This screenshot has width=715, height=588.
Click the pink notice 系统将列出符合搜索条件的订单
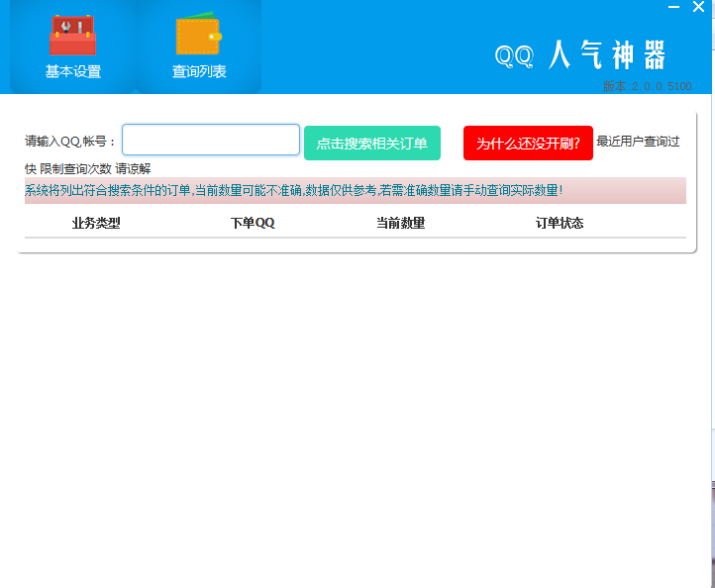click(356, 190)
